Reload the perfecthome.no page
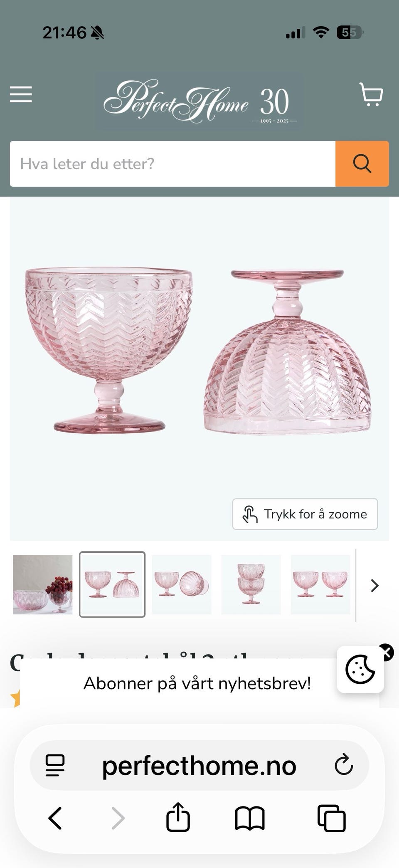The width and height of the screenshot is (399, 868). (x=344, y=764)
